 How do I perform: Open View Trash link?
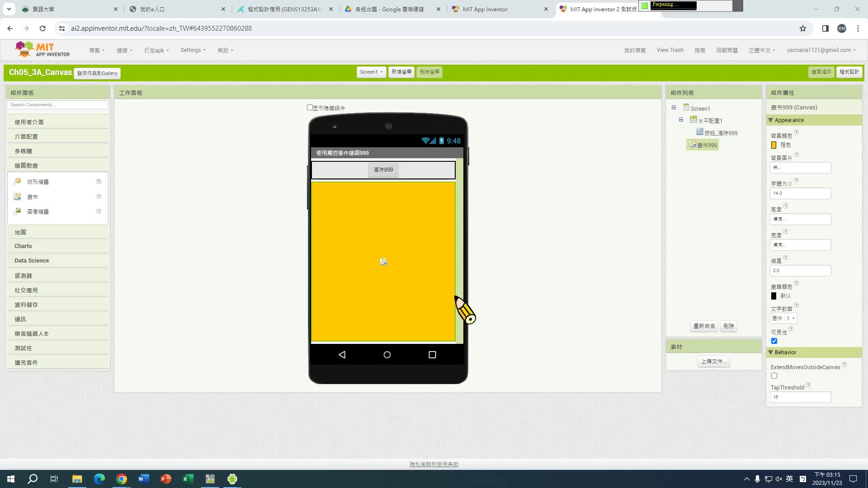coord(670,50)
